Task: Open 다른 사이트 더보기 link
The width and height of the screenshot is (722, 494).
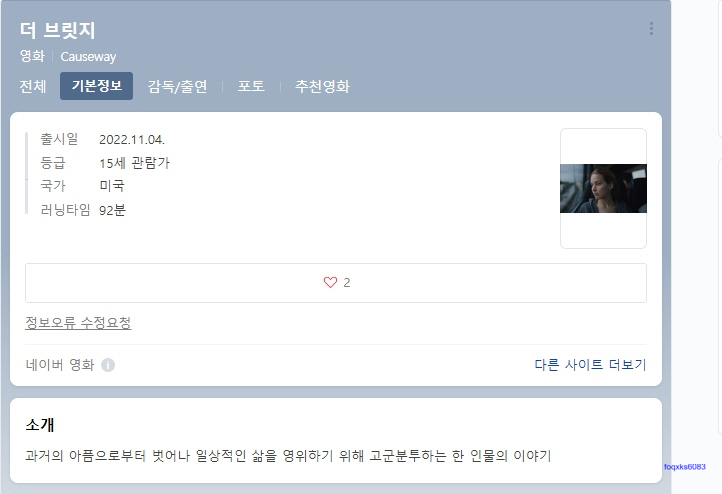Action: pyautogui.click(x=590, y=365)
